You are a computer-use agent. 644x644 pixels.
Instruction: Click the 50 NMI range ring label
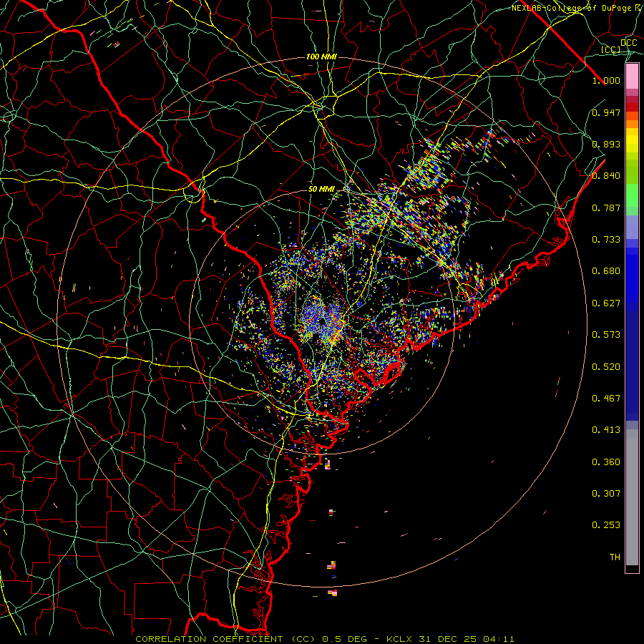coord(321,190)
